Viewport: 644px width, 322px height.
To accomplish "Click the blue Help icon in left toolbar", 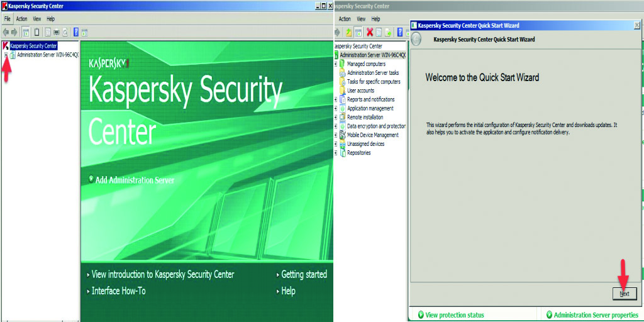I will (x=76, y=32).
